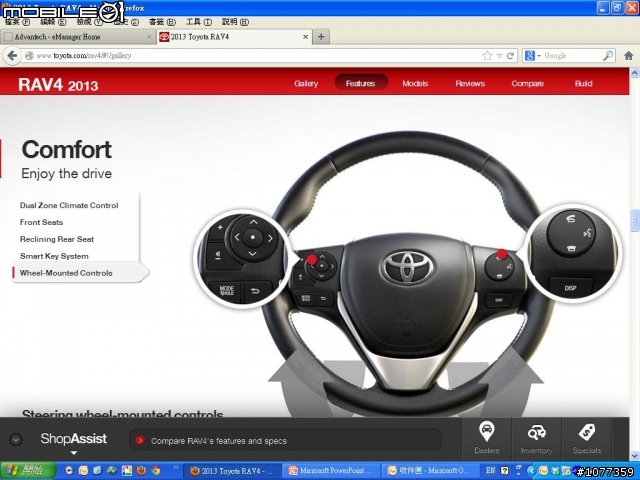Bookmark this page with the star icon

[x=487, y=56]
